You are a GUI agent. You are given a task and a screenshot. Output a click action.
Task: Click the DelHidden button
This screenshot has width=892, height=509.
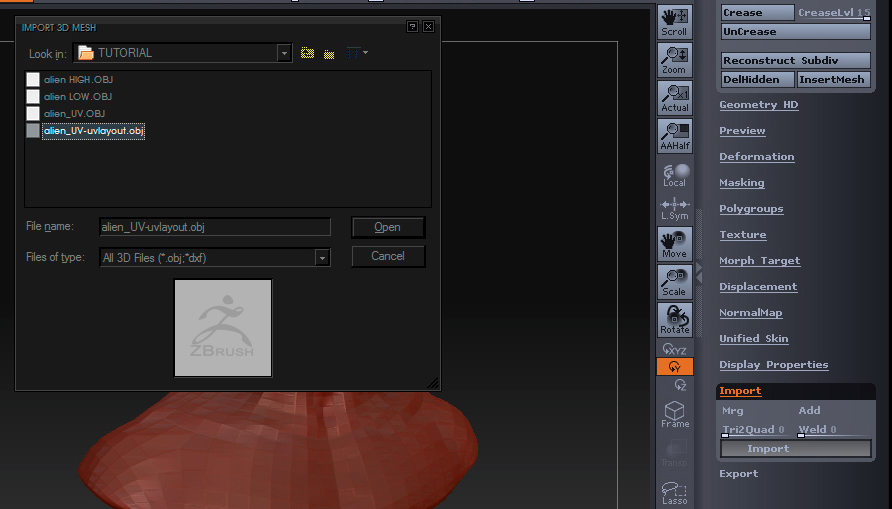click(757, 80)
